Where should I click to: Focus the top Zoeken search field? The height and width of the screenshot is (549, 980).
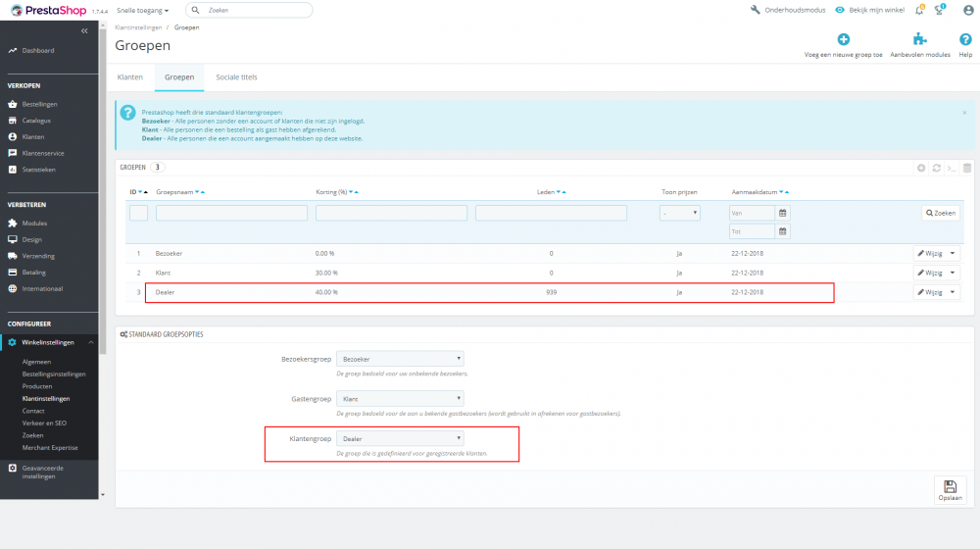tap(249, 10)
